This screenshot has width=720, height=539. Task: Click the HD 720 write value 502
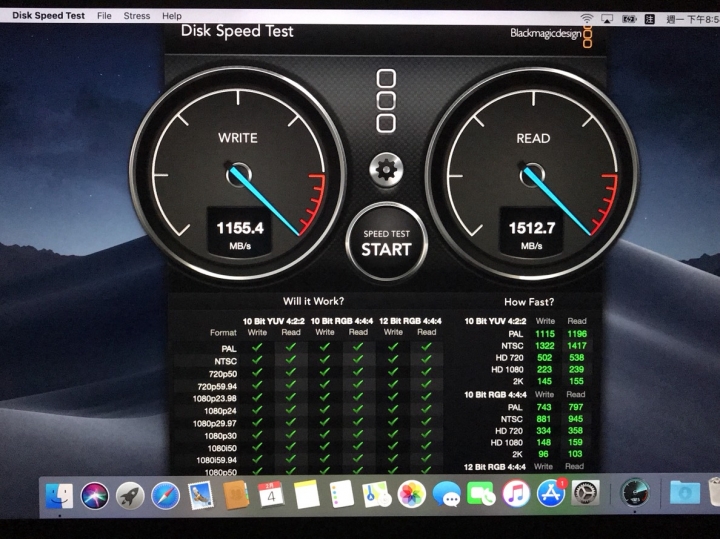[x=545, y=358]
